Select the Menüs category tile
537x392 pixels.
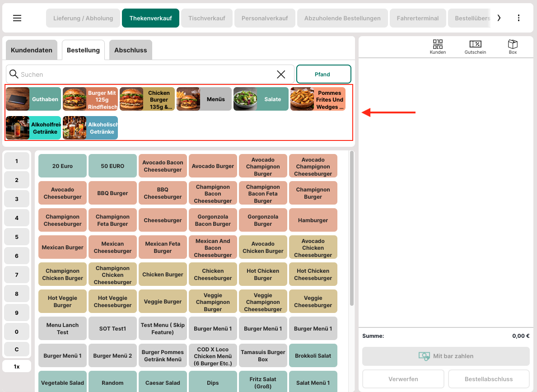(204, 99)
